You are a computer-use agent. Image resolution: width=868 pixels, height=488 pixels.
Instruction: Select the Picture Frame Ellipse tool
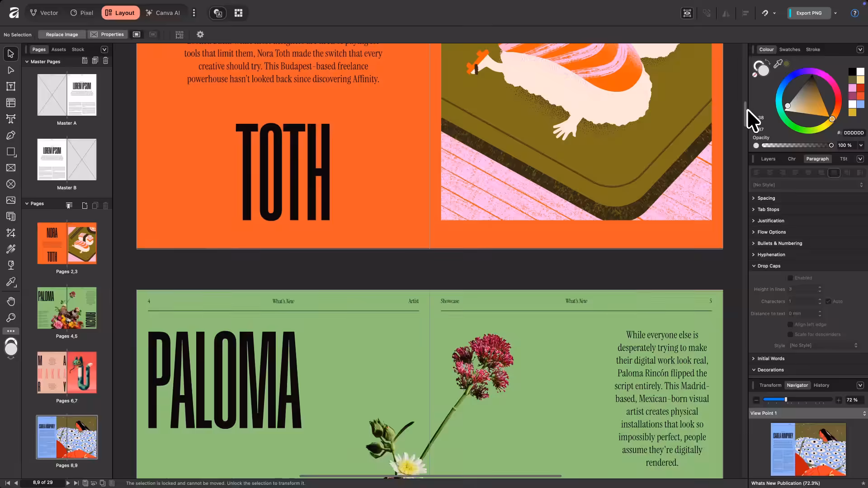tap(11, 184)
